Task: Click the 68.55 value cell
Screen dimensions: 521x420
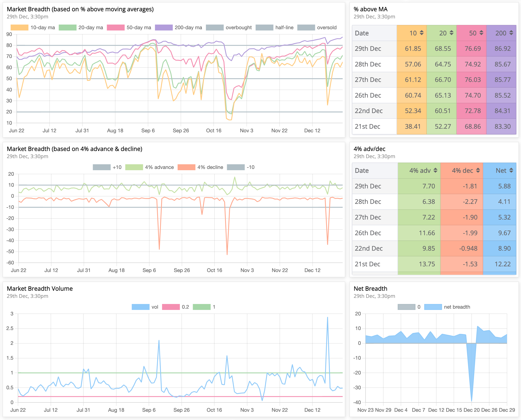Action: tap(441, 49)
